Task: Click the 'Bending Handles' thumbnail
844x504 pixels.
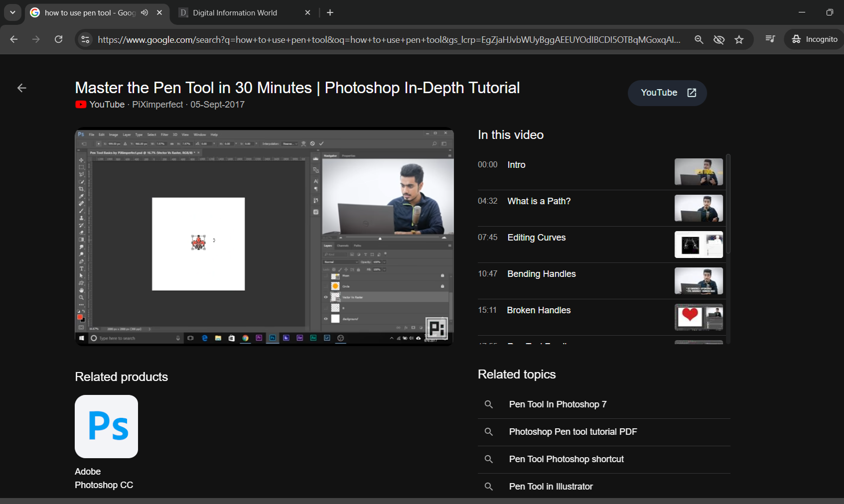Action: (699, 281)
